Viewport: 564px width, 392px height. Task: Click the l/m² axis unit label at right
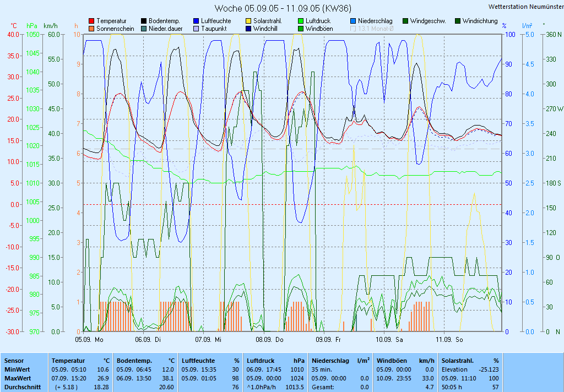pyautogui.click(x=527, y=26)
